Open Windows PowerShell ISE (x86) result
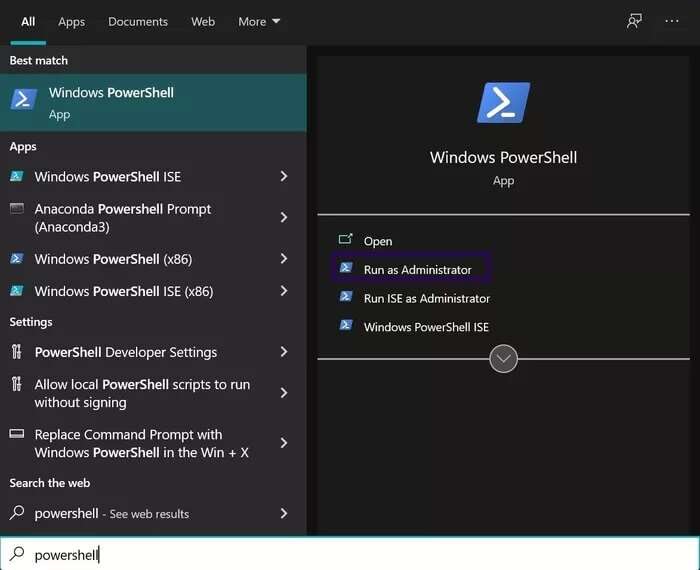The image size is (700, 570). [153, 291]
